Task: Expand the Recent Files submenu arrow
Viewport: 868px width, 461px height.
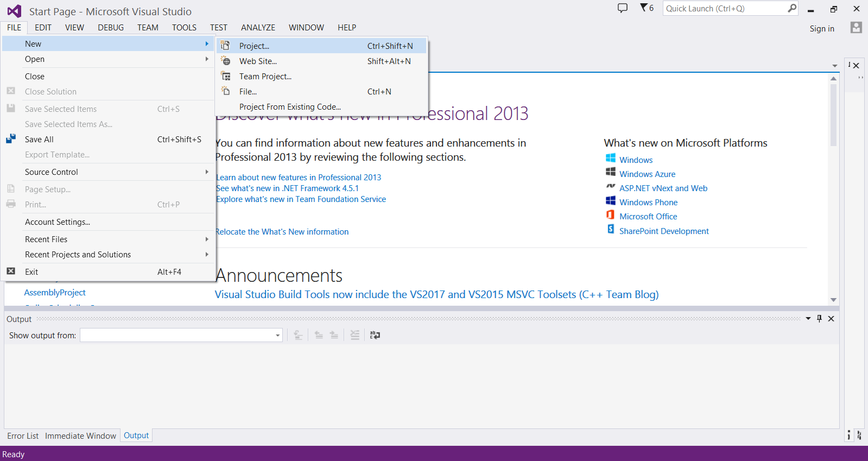Action: tap(207, 239)
